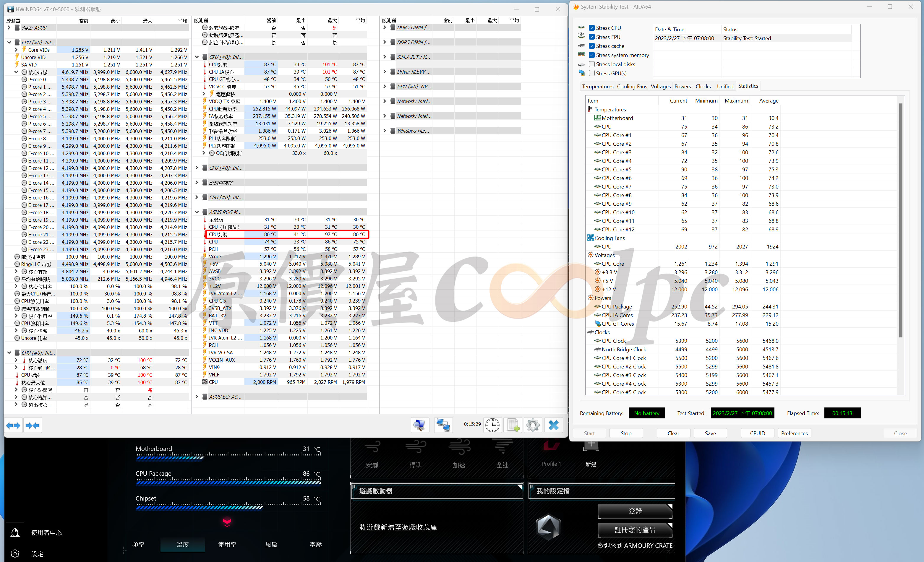This screenshot has height=562, width=924.
Task: Click the Temperatures thermometer icon in AIDA64
Action: 590,109
